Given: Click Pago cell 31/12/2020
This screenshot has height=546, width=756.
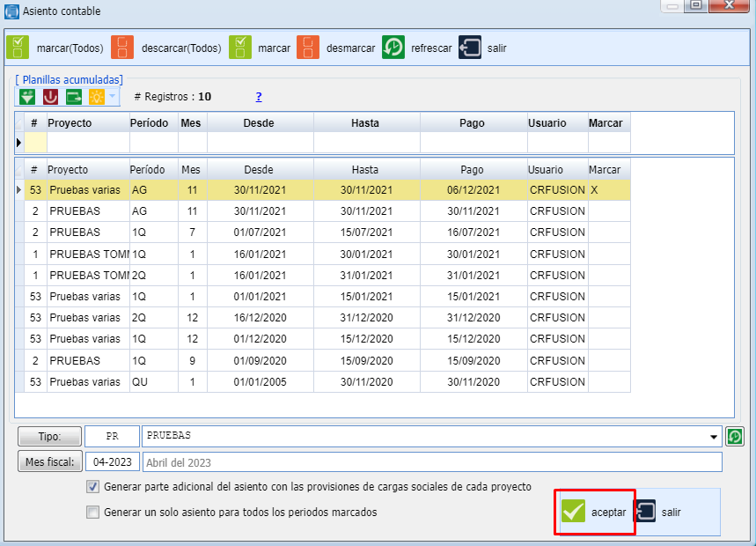Looking at the screenshot, I should [x=473, y=318].
